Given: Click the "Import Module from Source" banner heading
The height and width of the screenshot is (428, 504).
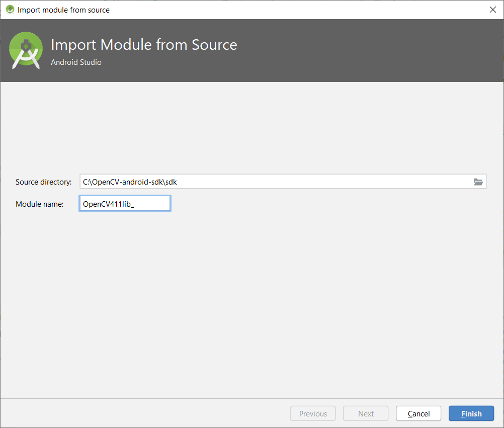Looking at the screenshot, I should click(x=144, y=45).
